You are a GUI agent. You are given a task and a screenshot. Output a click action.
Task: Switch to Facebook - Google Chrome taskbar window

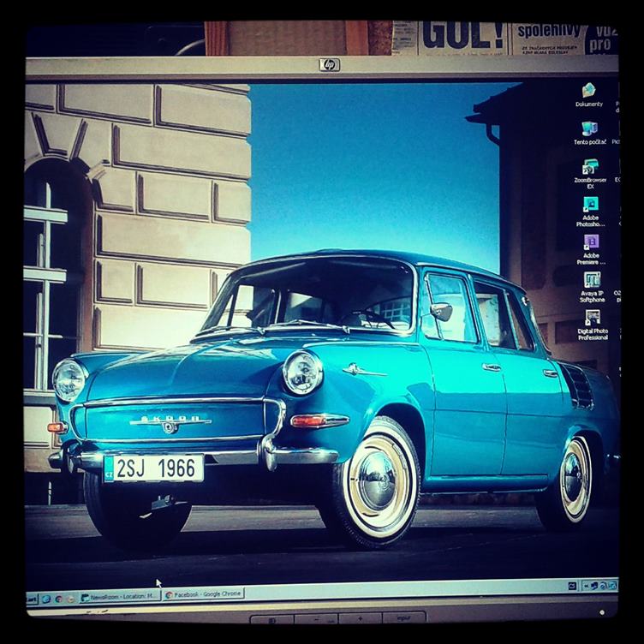pos(204,593)
